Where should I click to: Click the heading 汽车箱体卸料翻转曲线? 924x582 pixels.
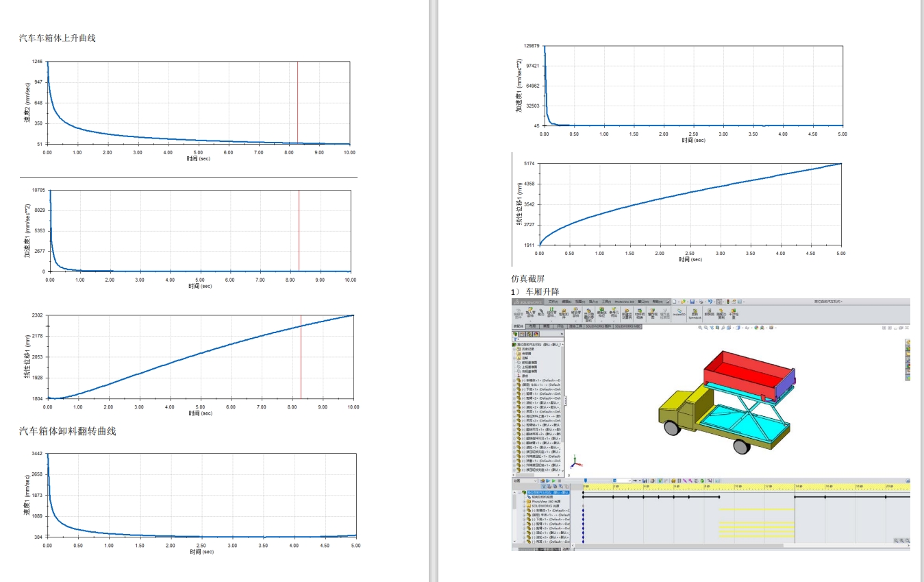pyautogui.click(x=67, y=431)
